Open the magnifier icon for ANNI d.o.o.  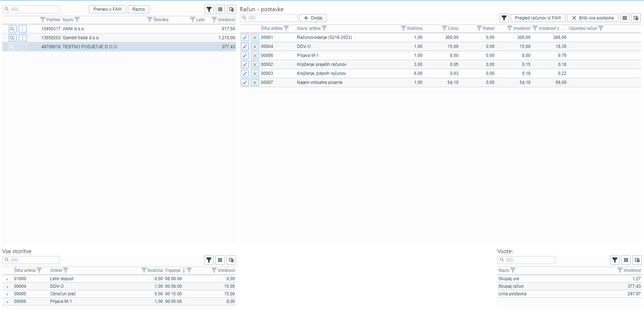coord(12,29)
